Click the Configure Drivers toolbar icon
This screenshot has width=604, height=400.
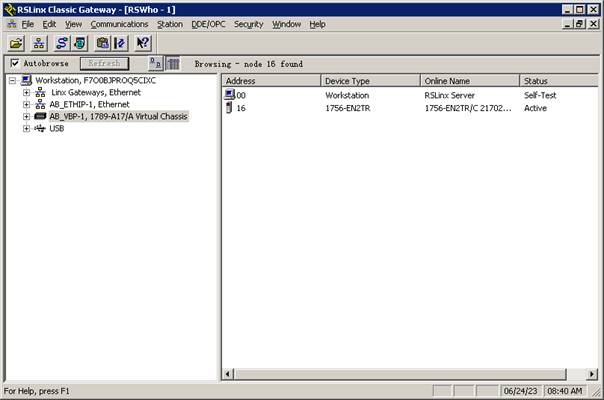tap(62, 43)
